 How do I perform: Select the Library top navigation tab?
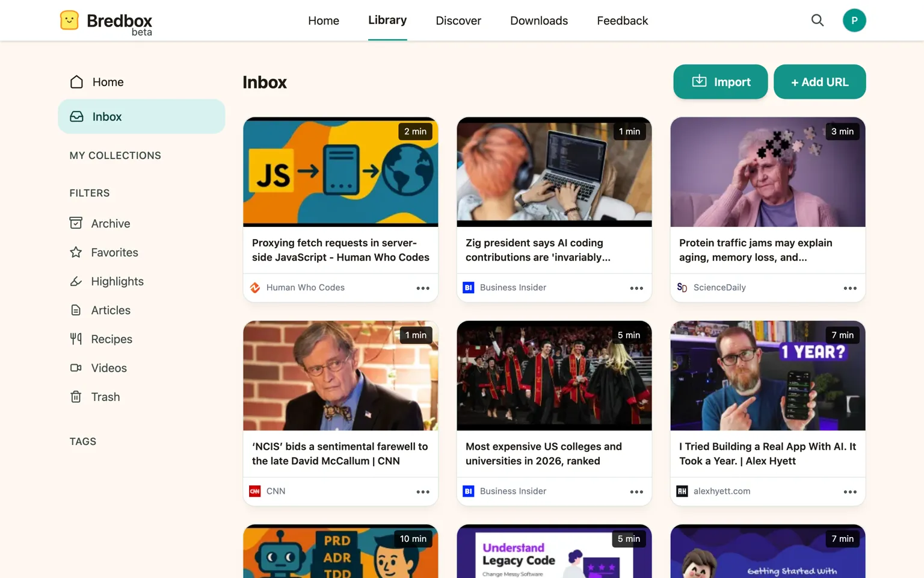[387, 20]
